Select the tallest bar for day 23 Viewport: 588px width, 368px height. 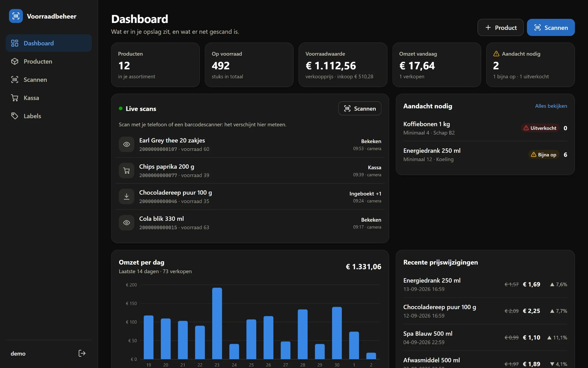coord(217,323)
